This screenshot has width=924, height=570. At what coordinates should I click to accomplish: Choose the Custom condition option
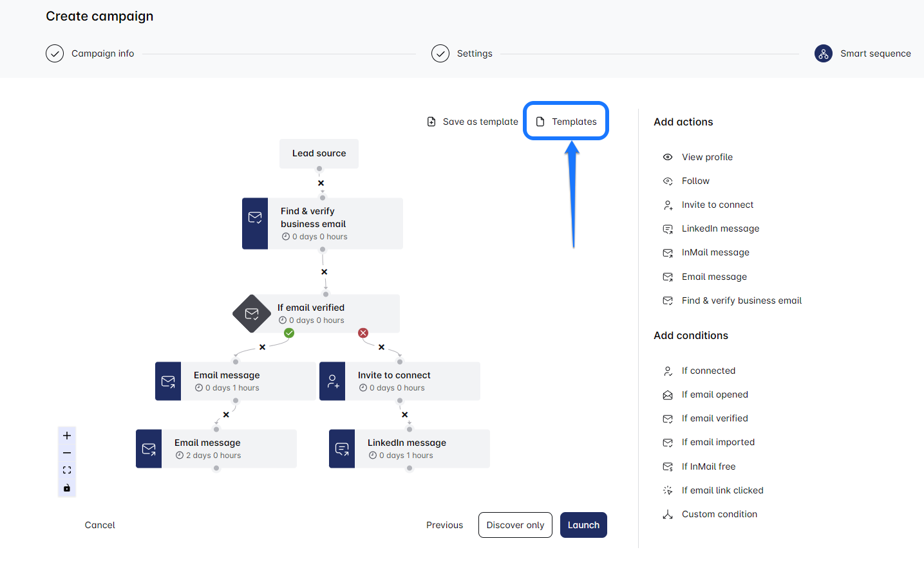tap(719, 514)
